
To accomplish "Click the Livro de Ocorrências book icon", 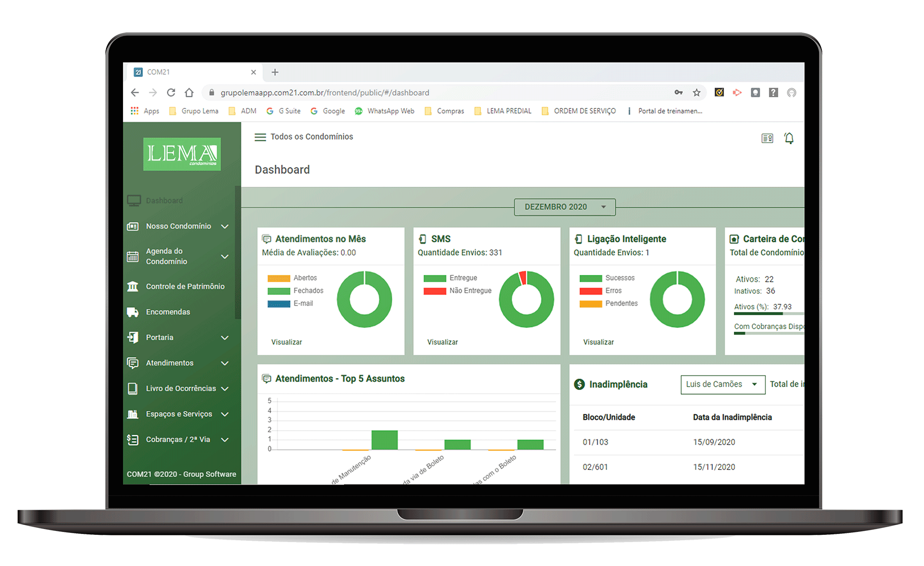I will pos(132,388).
